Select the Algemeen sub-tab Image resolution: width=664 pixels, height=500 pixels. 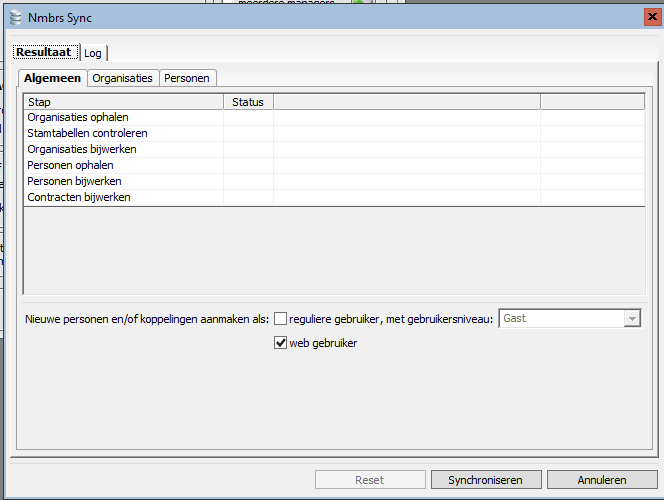(53, 78)
